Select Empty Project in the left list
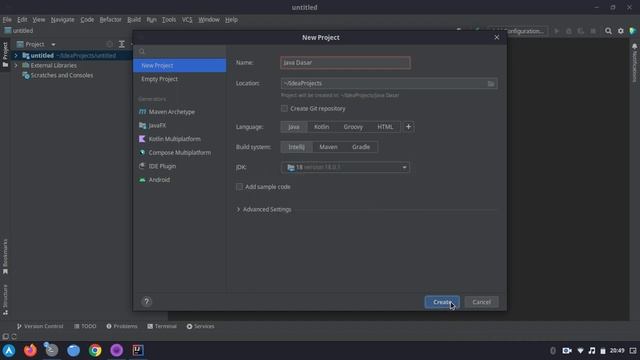Viewport: 640px width, 360px height. pyautogui.click(x=180, y=79)
